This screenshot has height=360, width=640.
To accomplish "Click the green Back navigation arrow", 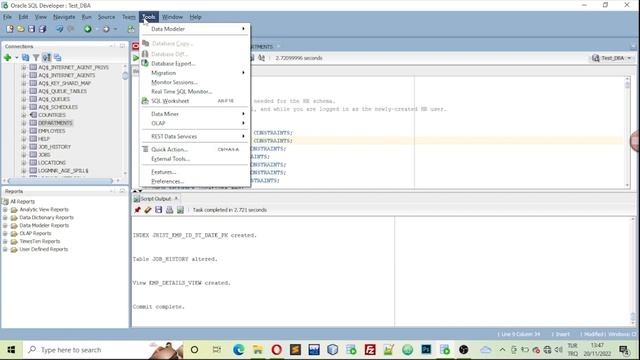I will (88, 29).
